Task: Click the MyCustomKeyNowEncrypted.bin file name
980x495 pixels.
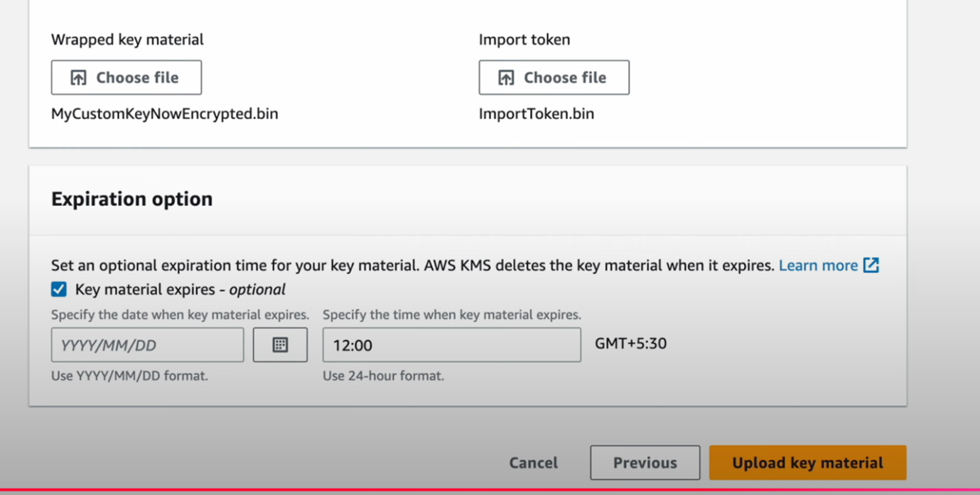Action: [x=164, y=114]
